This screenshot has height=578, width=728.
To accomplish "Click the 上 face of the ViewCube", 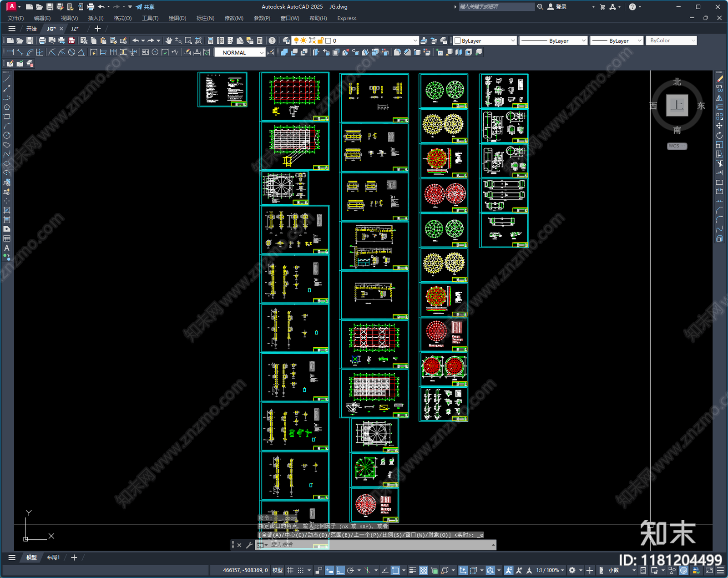I will pos(677,106).
